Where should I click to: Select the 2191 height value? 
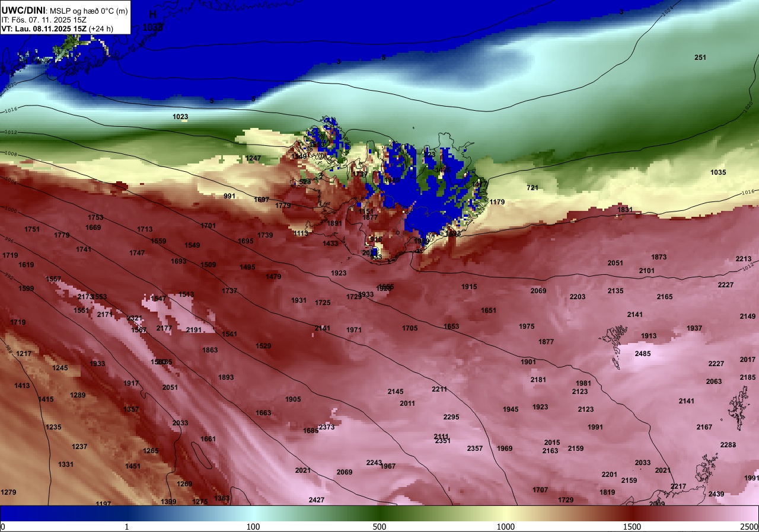pos(194,330)
